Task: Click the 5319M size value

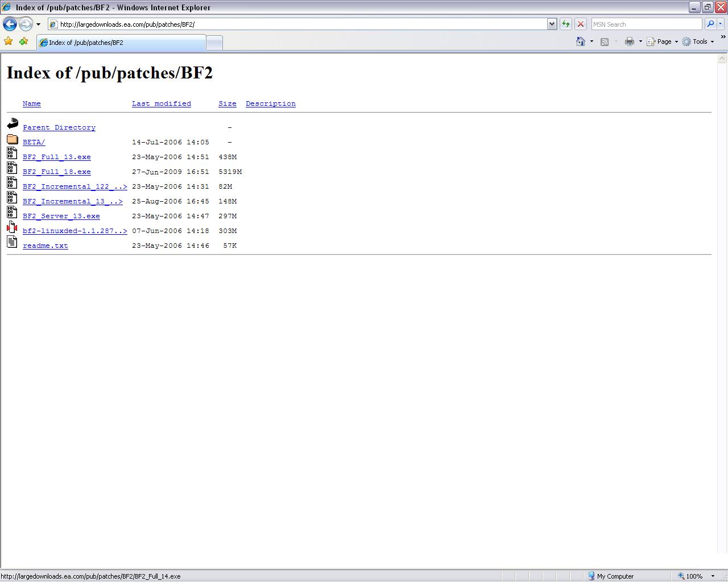Action: pyautogui.click(x=230, y=172)
